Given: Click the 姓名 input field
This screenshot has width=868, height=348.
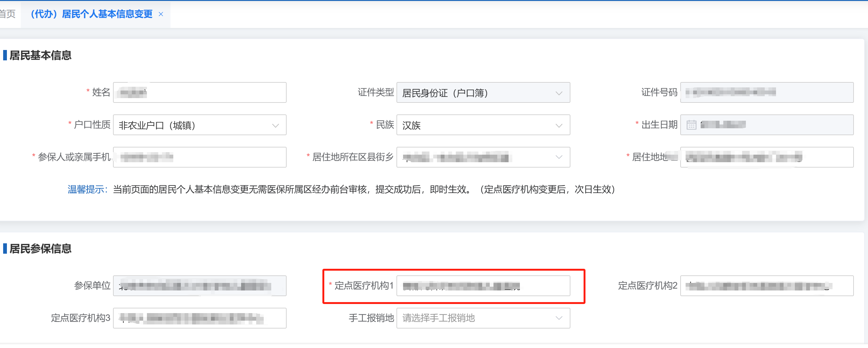Looking at the screenshot, I should pos(199,92).
